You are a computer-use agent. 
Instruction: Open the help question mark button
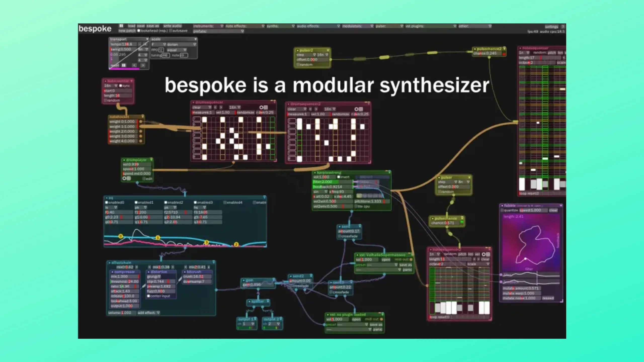[x=563, y=27]
